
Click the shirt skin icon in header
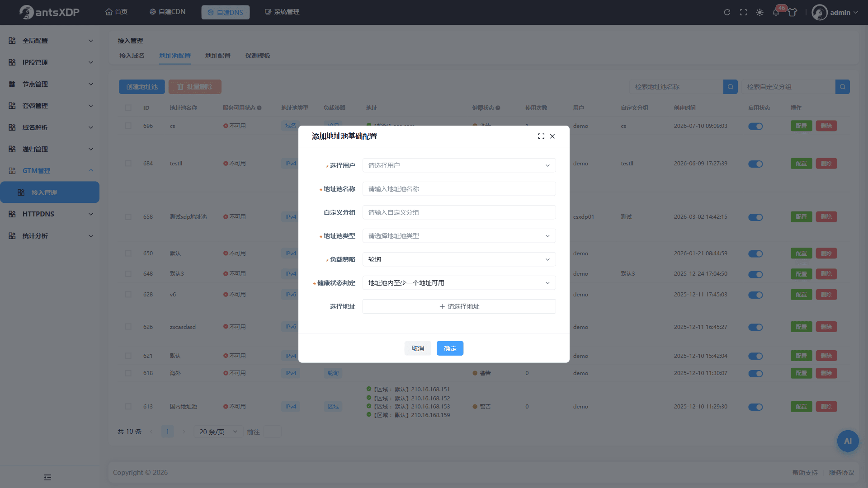[x=793, y=12]
